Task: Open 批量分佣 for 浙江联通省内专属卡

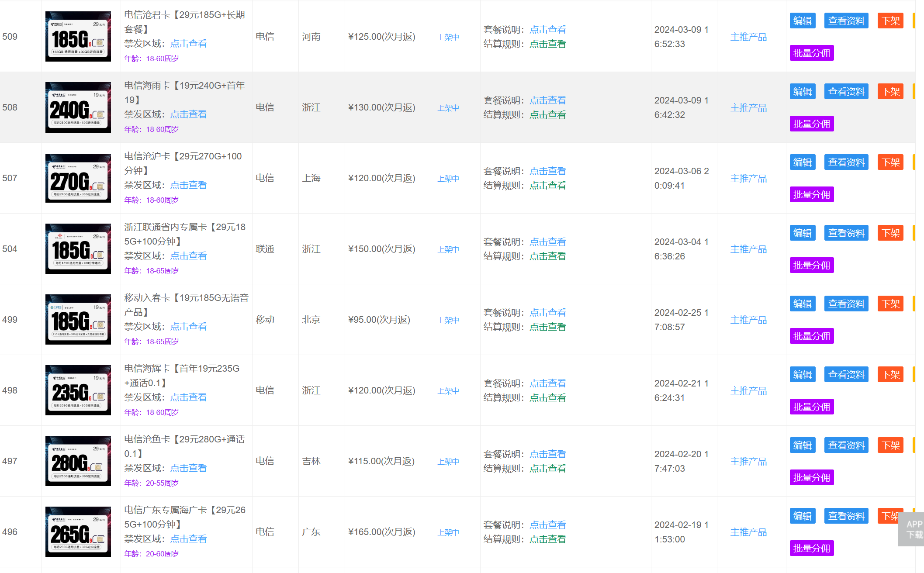Action: (811, 265)
